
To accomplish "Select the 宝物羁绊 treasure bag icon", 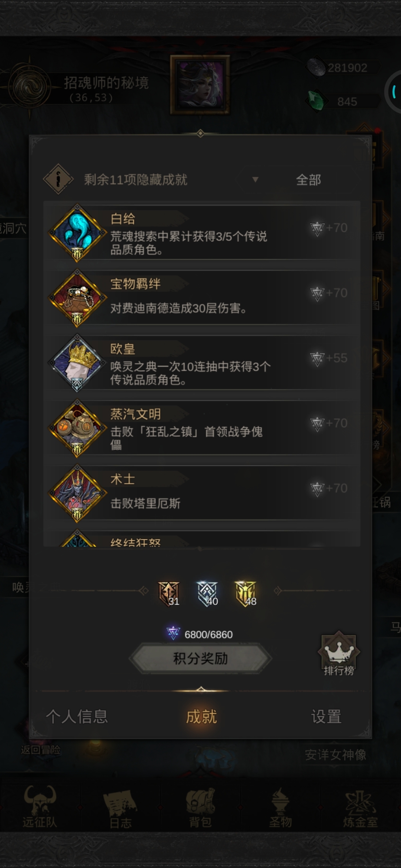I will coord(77,298).
